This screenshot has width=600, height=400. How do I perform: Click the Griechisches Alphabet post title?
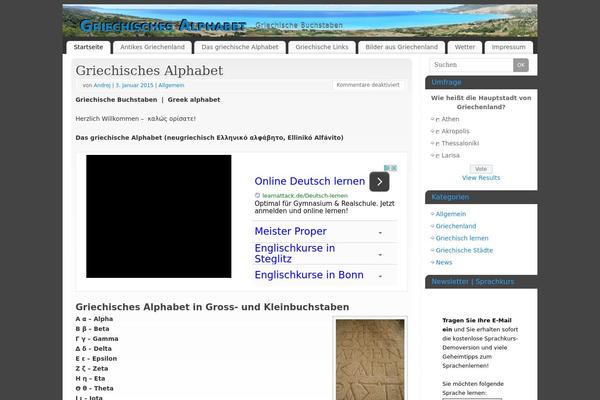point(149,70)
